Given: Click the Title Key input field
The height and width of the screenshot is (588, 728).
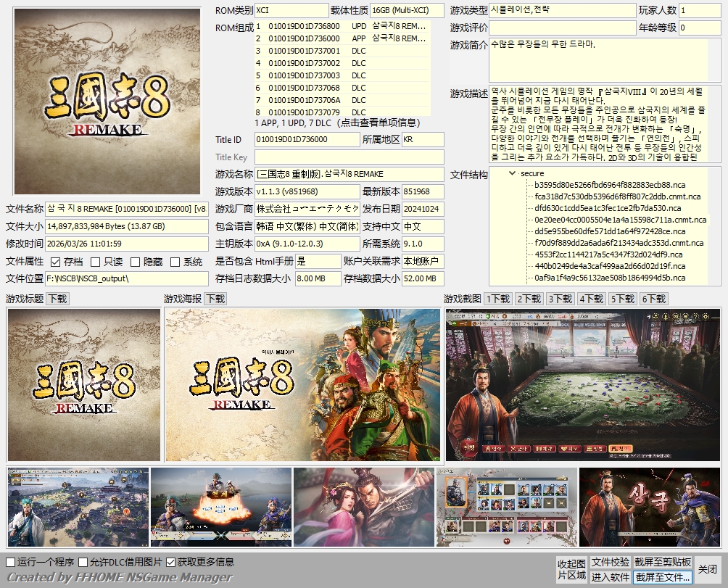Looking at the screenshot, I should pyautogui.click(x=349, y=157).
